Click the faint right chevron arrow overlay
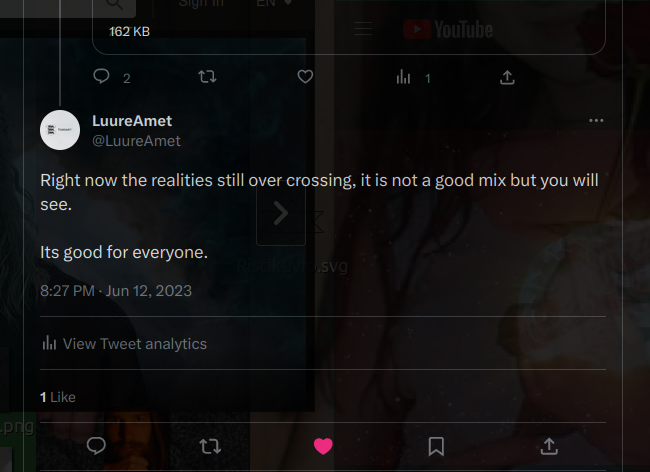 [x=281, y=214]
